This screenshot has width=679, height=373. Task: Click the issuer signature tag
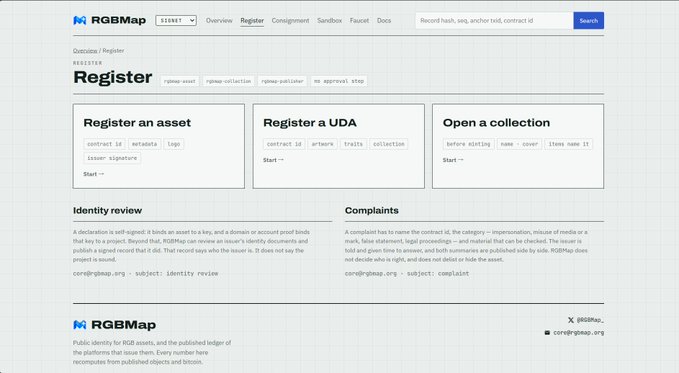[112, 158]
